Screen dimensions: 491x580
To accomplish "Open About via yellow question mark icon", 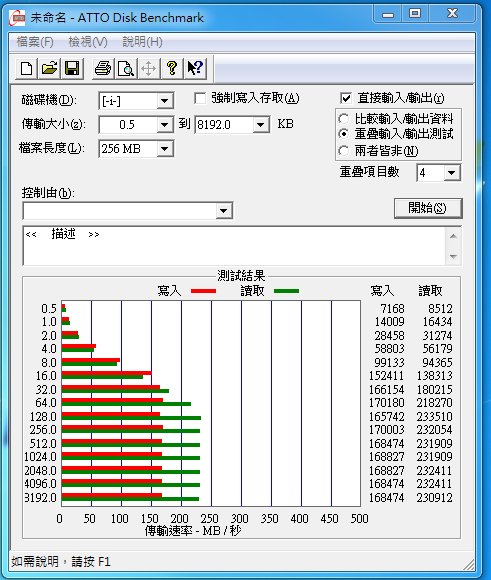I will click(x=172, y=68).
